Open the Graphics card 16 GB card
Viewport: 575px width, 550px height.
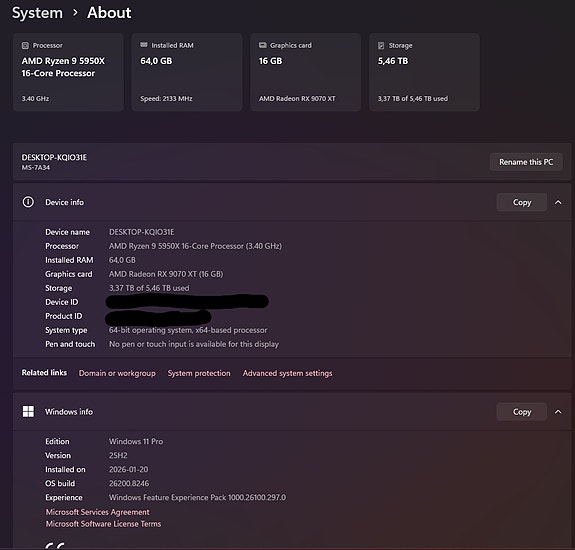tap(305, 72)
